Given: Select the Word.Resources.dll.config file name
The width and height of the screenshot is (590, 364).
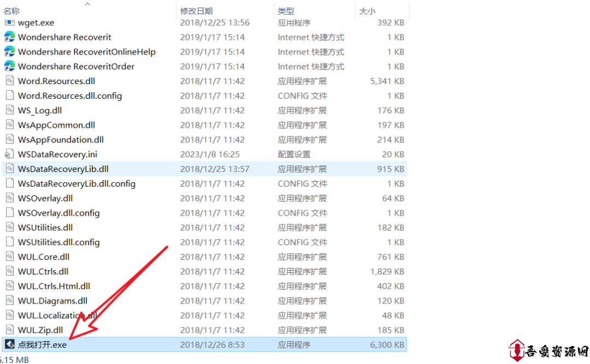Looking at the screenshot, I should (70, 96).
